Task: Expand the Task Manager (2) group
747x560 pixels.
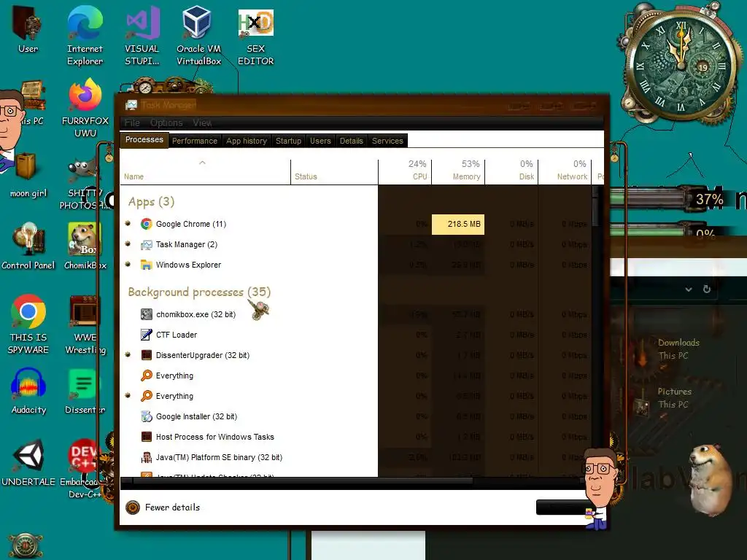Action: 128,244
